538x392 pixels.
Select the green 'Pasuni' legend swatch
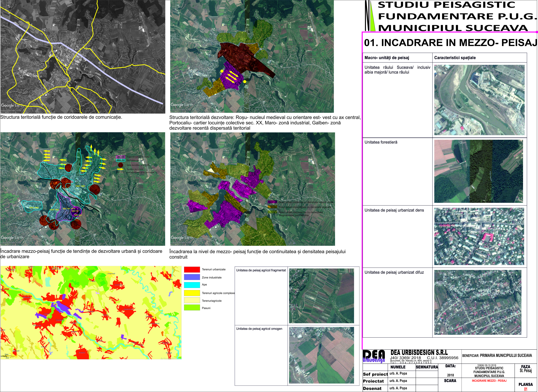point(192,308)
